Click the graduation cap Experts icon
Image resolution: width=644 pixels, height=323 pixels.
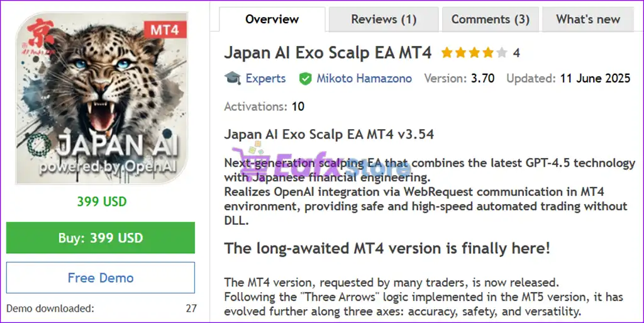pos(233,78)
